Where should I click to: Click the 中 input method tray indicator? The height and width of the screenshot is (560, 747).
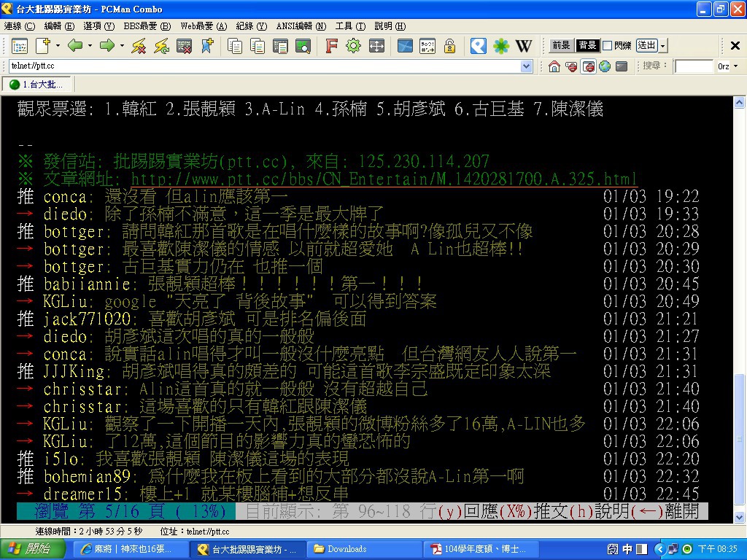(627, 550)
